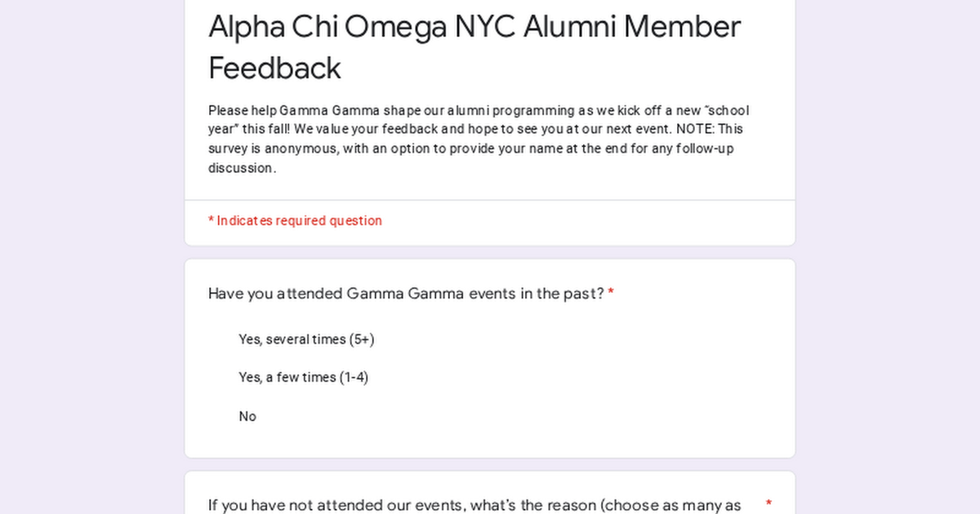Click the lavender background left of the form
Image resolution: width=980 pixels, height=514 pixels.
pos(91,257)
